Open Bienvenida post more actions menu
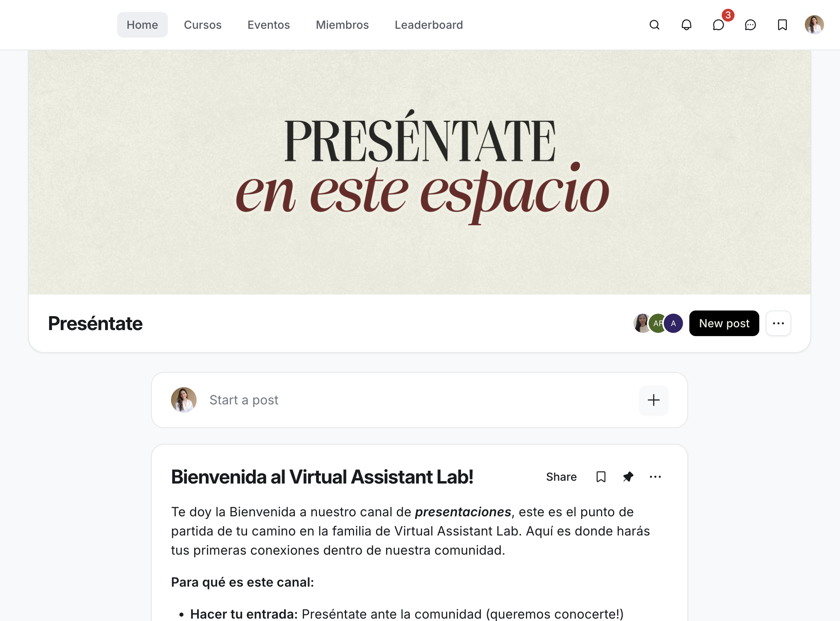The height and width of the screenshot is (621, 840). 655,477
